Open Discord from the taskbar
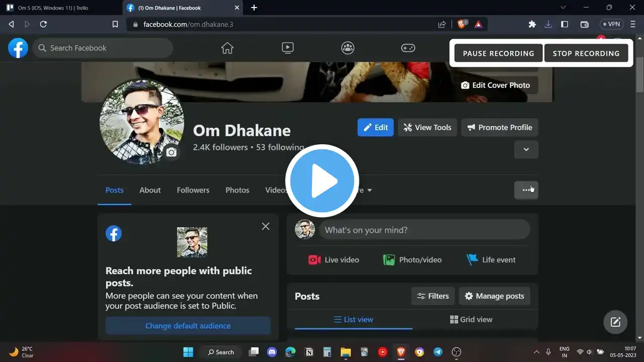Screen dimensions: 644x362 tap(272, 352)
